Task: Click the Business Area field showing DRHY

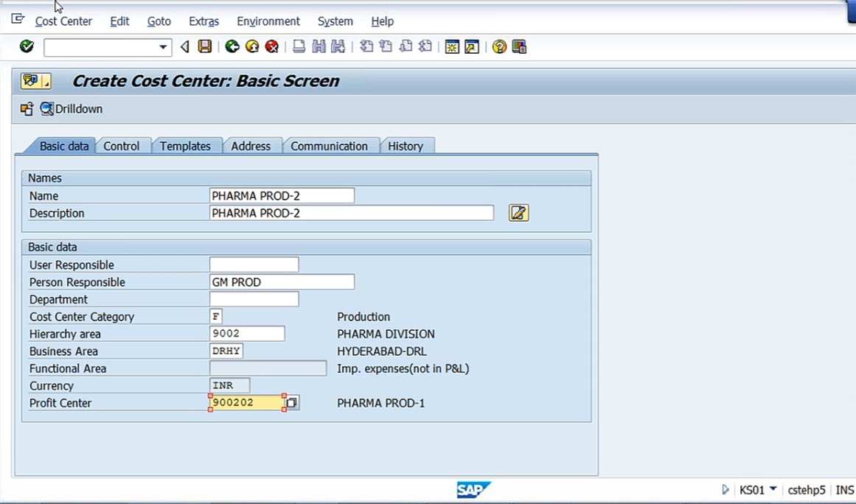Action: pos(226,351)
